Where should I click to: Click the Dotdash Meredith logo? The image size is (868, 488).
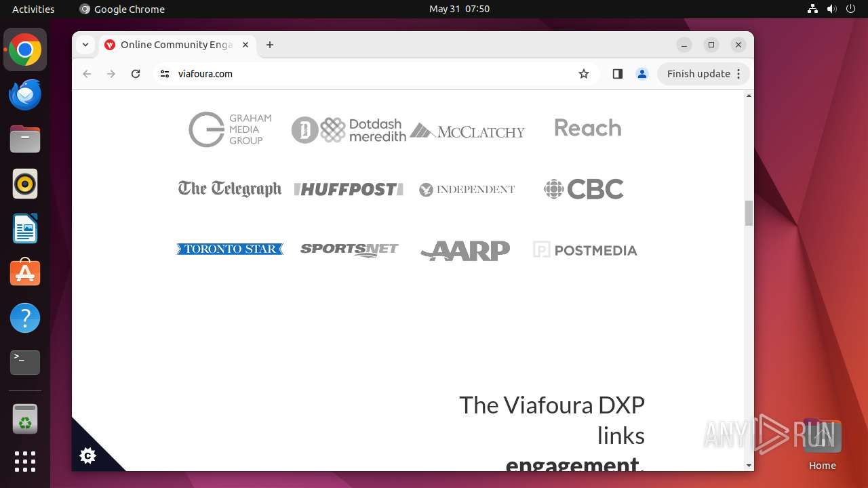click(349, 129)
